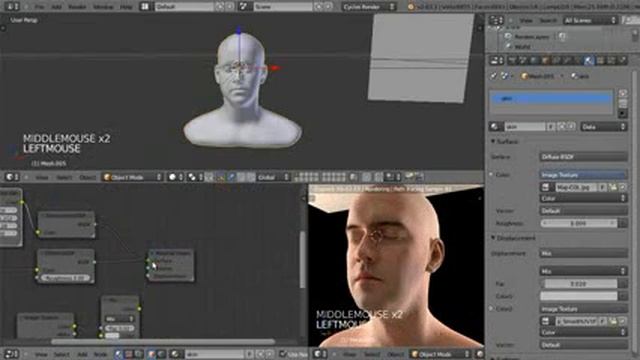
Task: Toggle lock camera and layers to scene
Action: 354,177
